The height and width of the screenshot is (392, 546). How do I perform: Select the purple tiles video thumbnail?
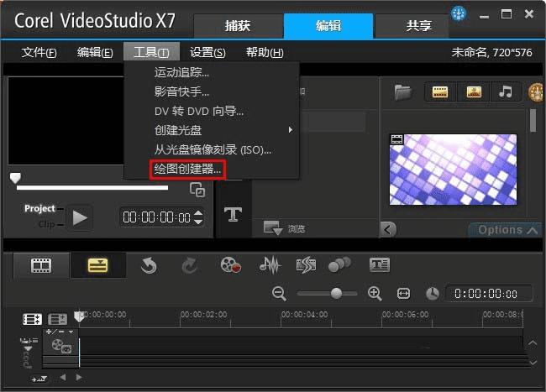453,170
